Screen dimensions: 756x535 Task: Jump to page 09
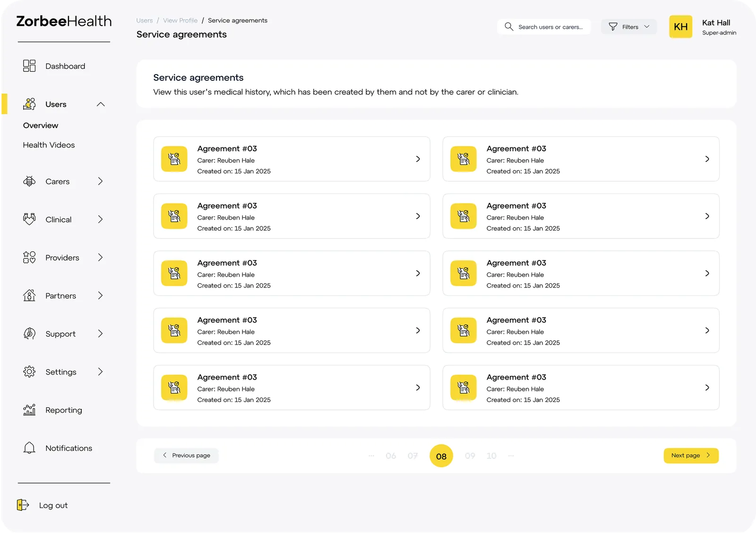pos(470,456)
